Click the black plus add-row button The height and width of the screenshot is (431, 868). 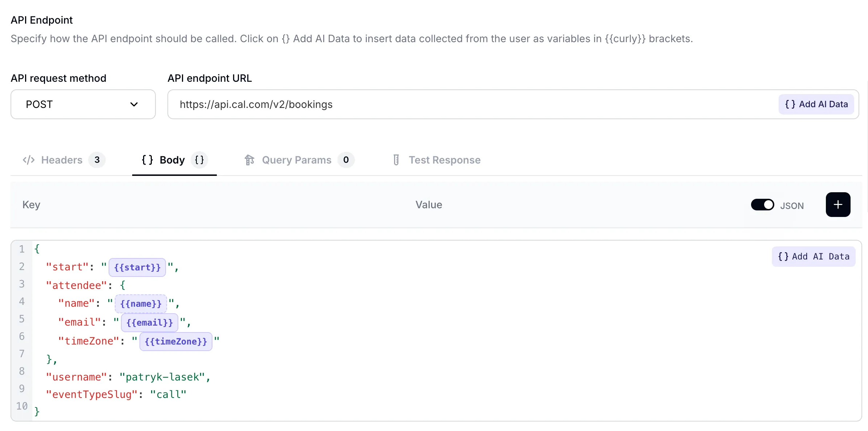point(837,205)
